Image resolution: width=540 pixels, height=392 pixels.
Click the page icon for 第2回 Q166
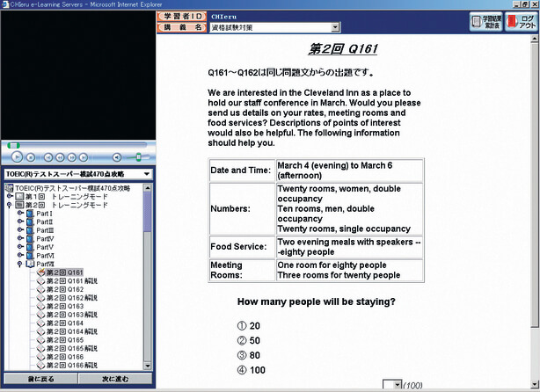point(41,357)
